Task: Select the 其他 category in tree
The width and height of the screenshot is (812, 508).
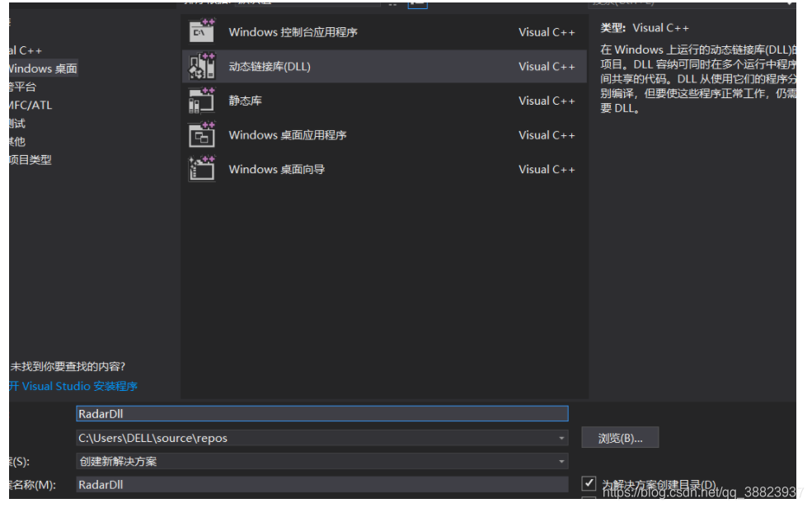Action: point(17,141)
